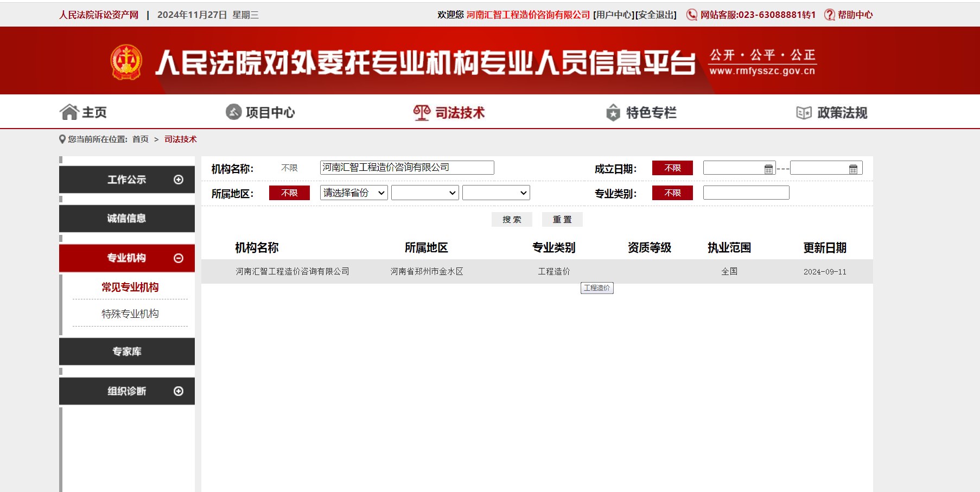The image size is (980, 492).
Task: Select red 不限 for 成立日期
Action: click(x=672, y=168)
